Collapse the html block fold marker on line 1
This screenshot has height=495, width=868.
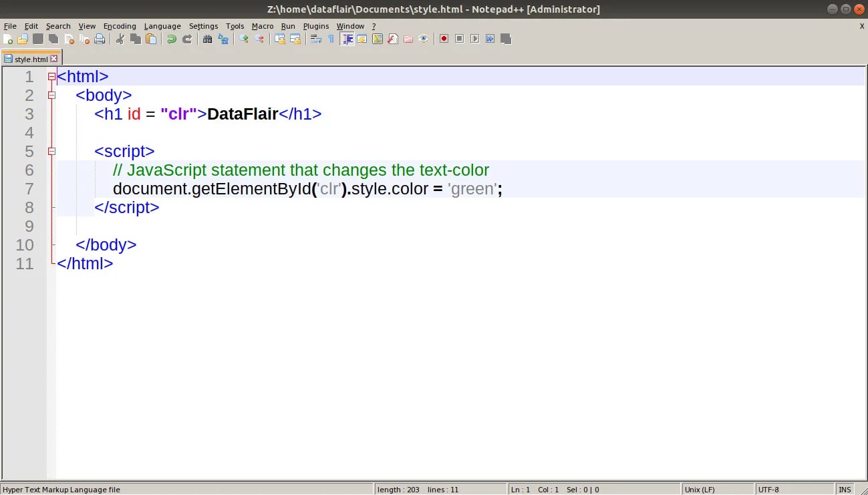pyautogui.click(x=51, y=77)
